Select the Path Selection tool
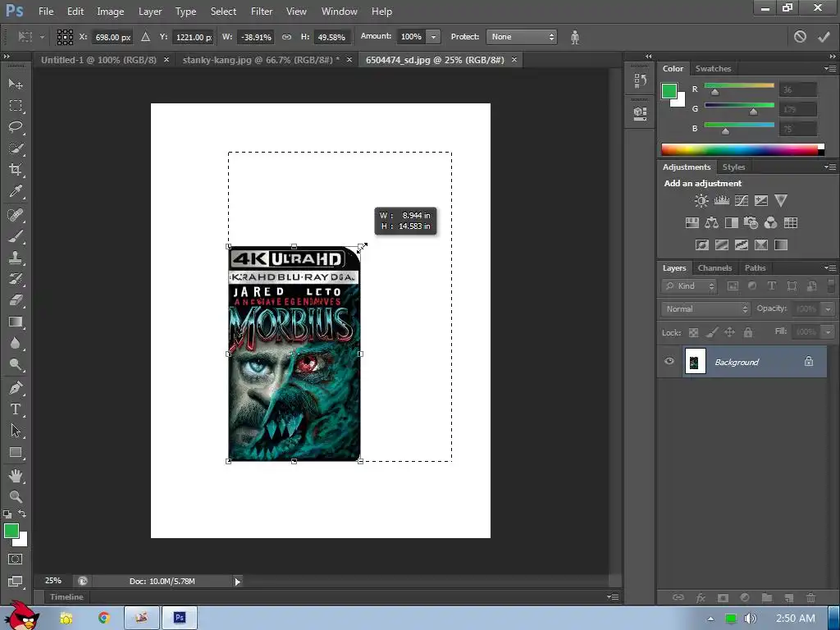This screenshot has width=840, height=630. [x=15, y=431]
